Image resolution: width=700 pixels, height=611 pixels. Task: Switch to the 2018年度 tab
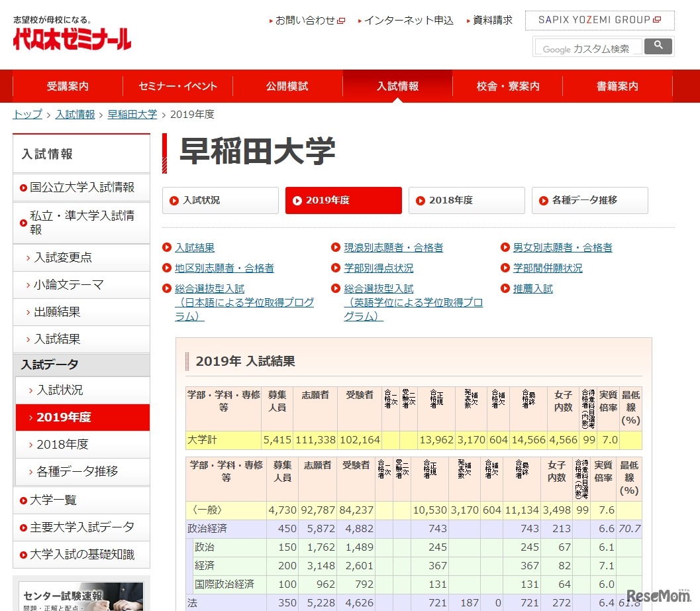(x=466, y=201)
